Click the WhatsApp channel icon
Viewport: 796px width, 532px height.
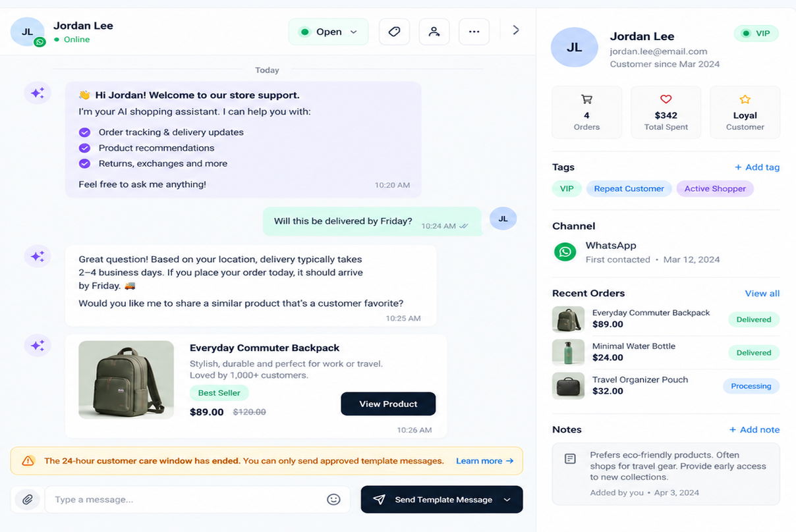pyautogui.click(x=565, y=252)
